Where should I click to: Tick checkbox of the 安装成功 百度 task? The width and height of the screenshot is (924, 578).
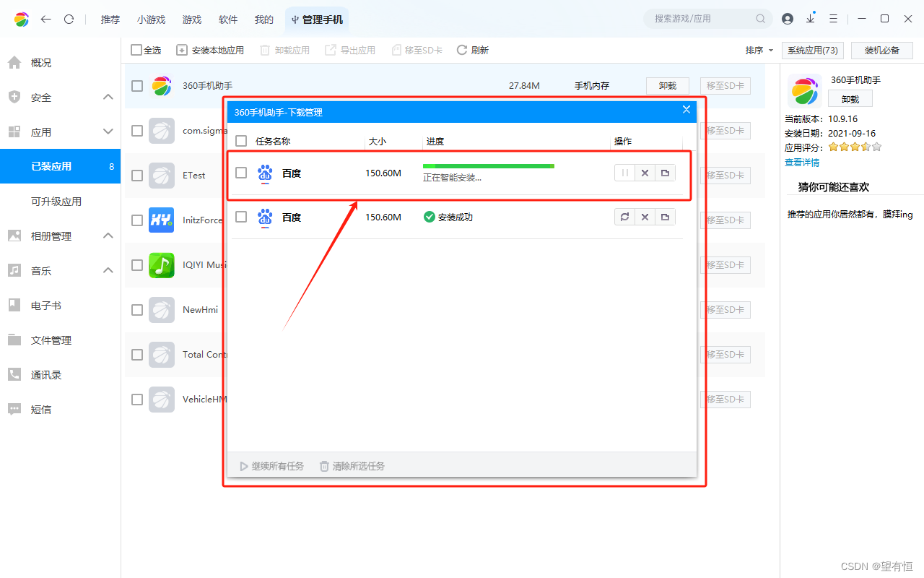[x=241, y=217]
